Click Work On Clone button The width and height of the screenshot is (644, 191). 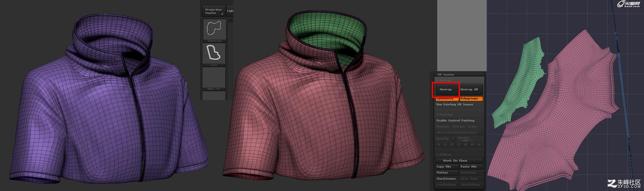click(x=459, y=161)
